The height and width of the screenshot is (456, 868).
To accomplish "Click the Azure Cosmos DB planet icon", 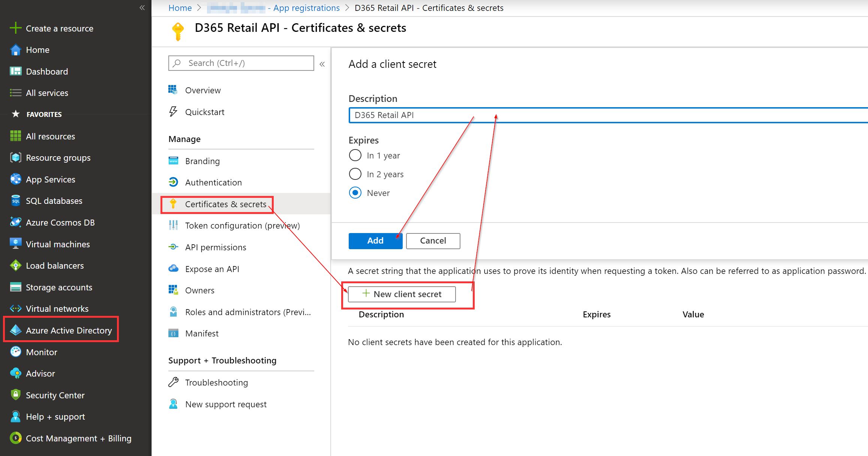I will [x=15, y=223].
